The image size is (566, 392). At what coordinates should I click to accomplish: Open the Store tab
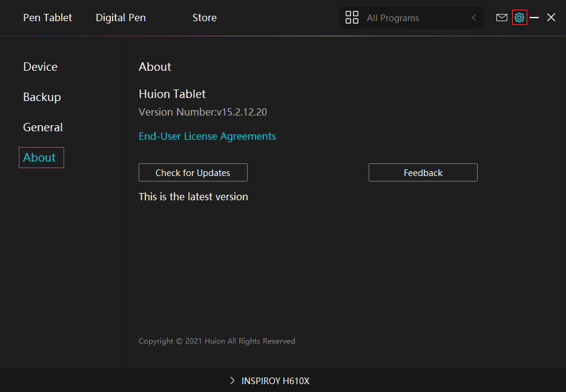coord(205,18)
